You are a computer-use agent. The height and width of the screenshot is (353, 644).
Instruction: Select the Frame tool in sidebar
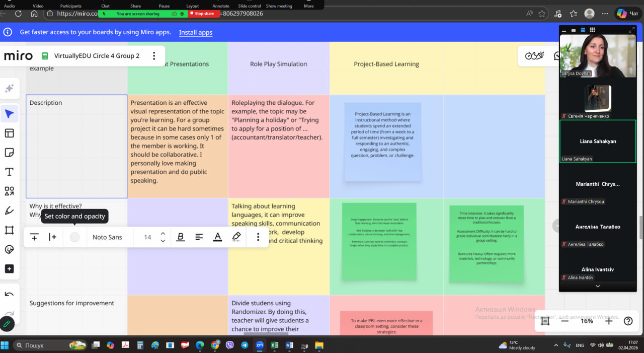tap(9, 230)
